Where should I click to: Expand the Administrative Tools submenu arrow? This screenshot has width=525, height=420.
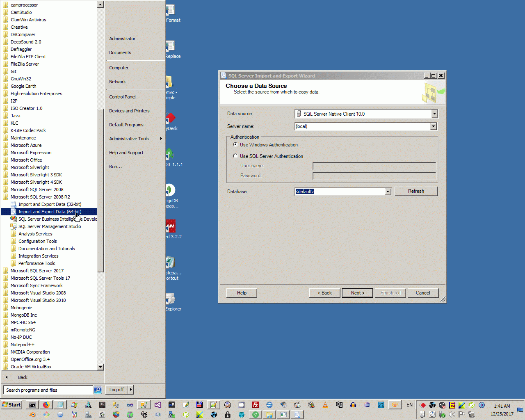pyautogui.click(x=161, y=139)
